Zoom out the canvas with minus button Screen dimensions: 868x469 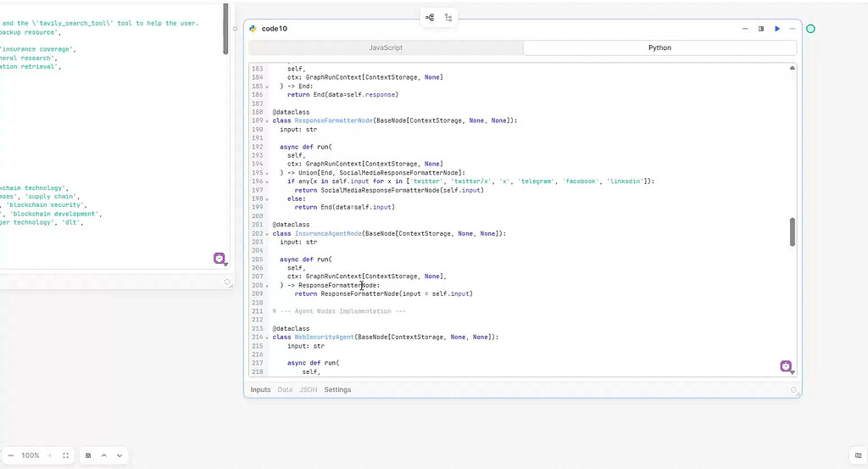(x=10, y=455)
